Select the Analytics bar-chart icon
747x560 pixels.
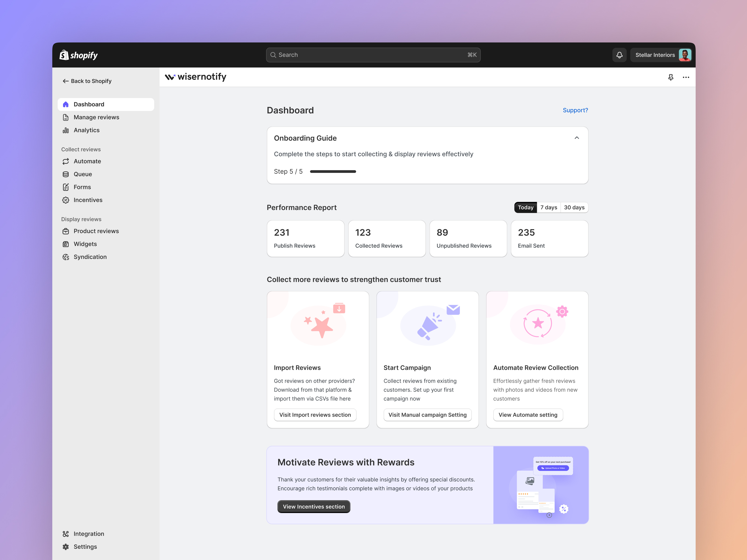click(x=66, y=130)
